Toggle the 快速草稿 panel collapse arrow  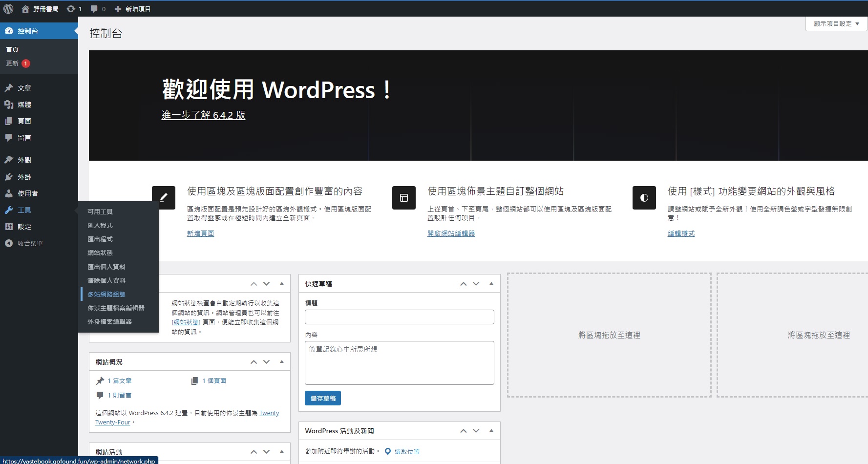coord(491,283)
